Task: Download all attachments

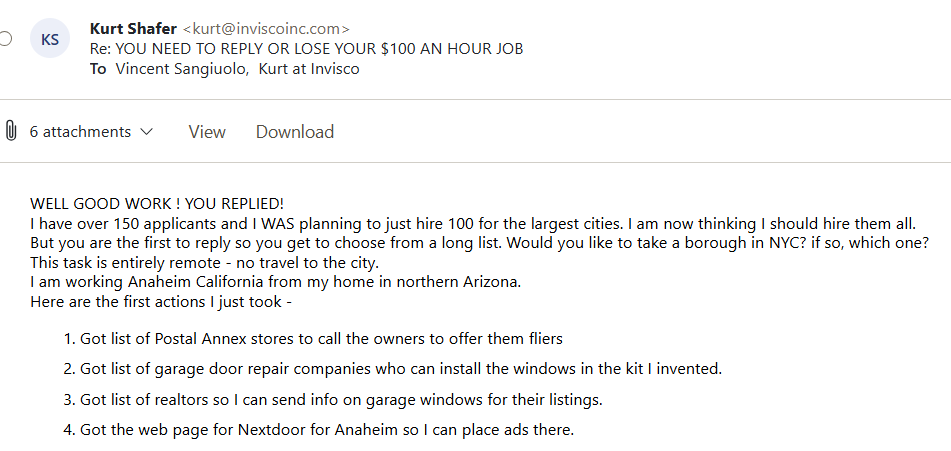Action: (294, 132)
